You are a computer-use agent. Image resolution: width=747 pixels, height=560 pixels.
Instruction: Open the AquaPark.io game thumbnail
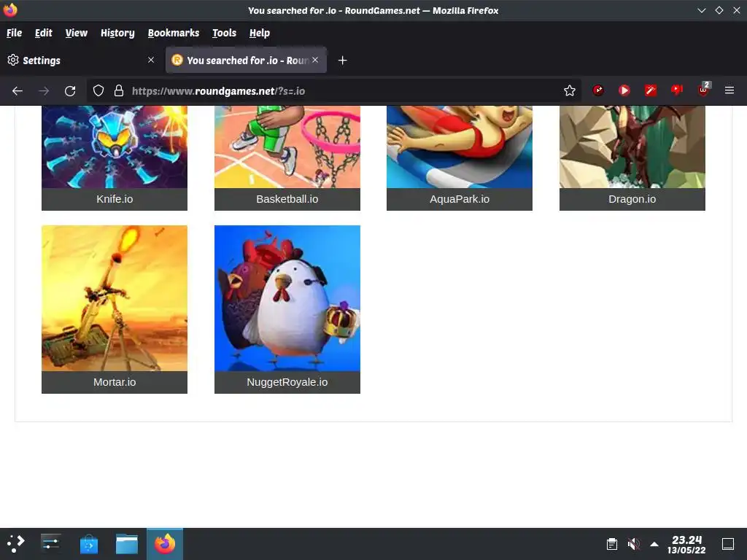(x=460, y=147)
